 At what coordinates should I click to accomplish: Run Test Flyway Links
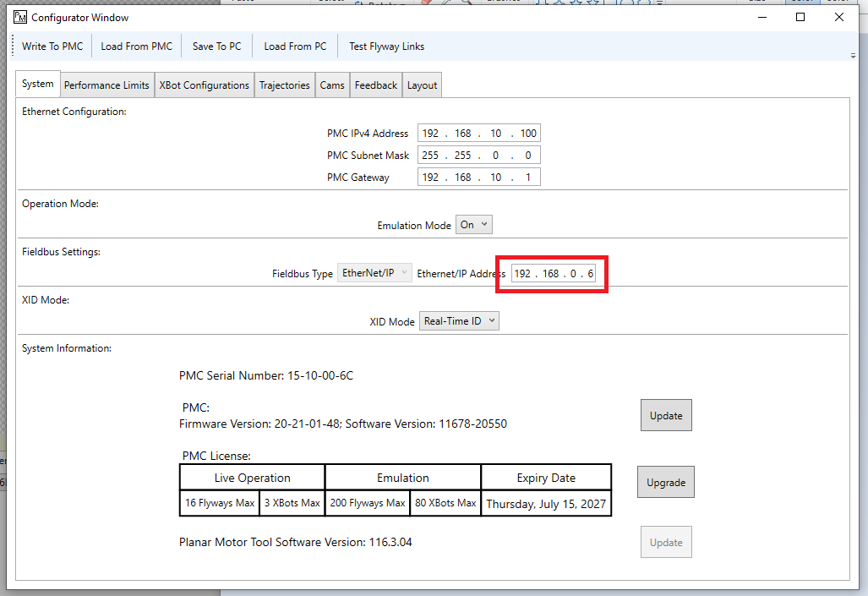(x=386, y=46)
